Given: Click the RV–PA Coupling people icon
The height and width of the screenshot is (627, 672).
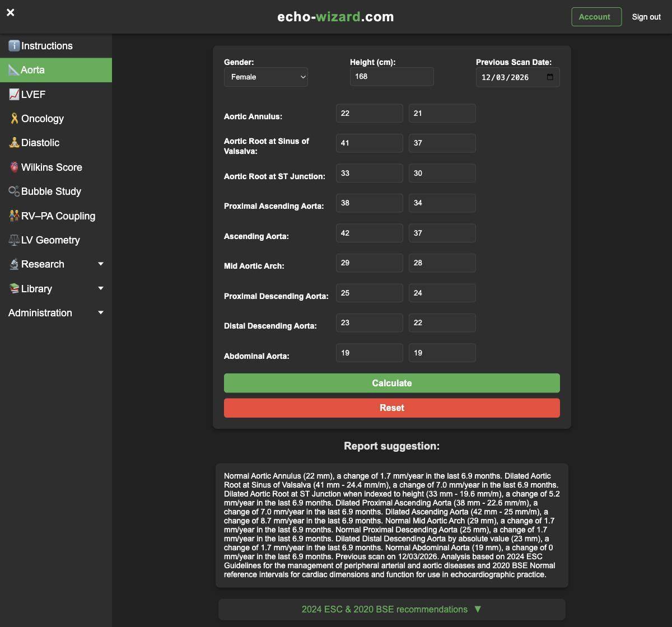Looking at the screenshot, I should click(14, 216).
